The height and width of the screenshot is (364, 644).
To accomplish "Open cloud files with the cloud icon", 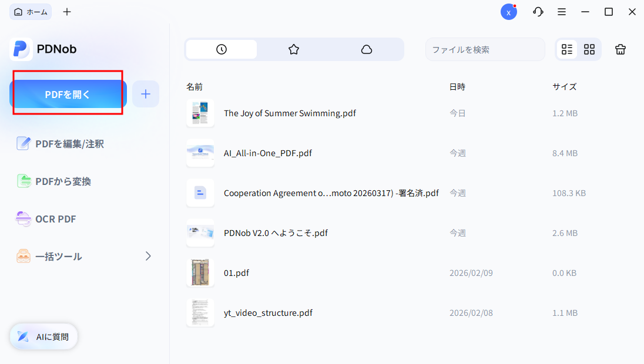I will tap(367, 49).
